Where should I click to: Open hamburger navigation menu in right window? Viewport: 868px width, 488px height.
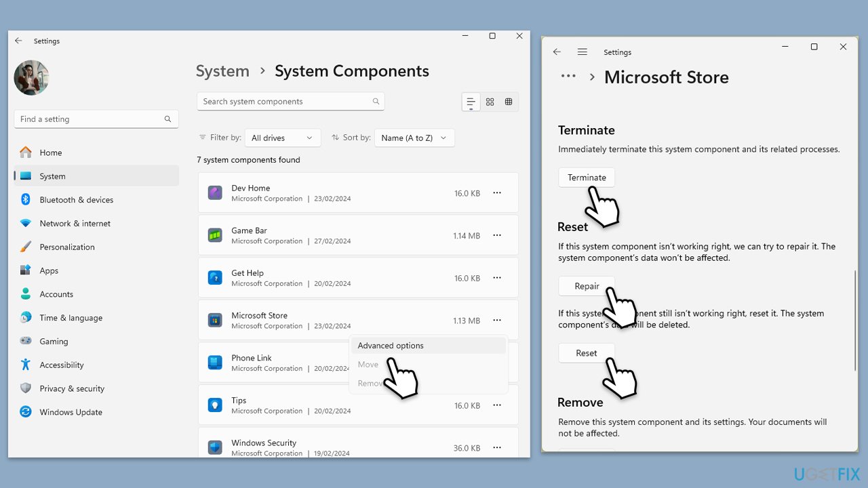582,52
